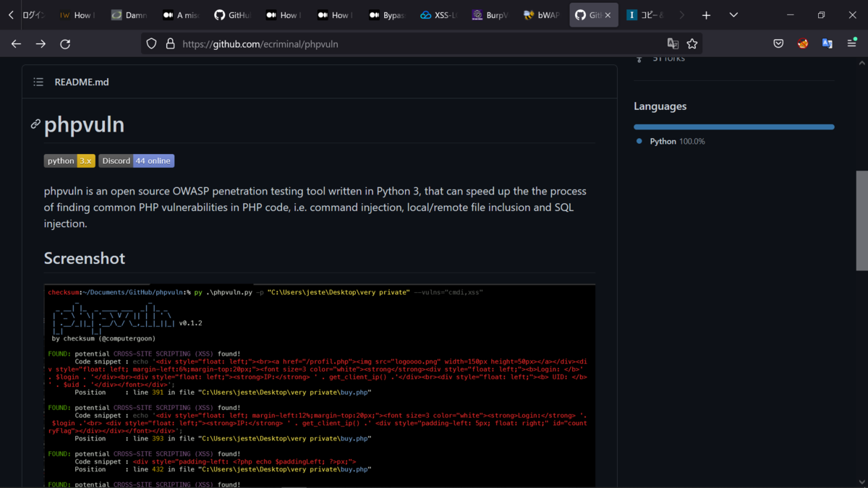Switch to the XSS-L tab
868x488 pixels.
click(x=439, y=15)
